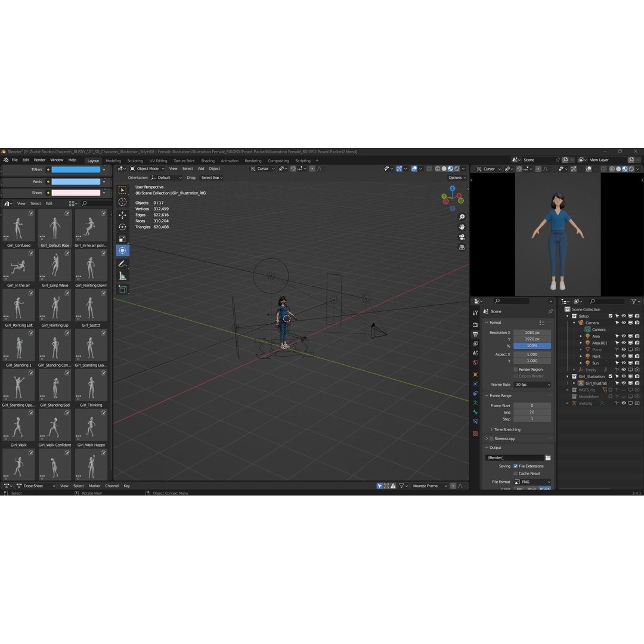Click the Z axis on navigation gizmo

pos(452,188)
